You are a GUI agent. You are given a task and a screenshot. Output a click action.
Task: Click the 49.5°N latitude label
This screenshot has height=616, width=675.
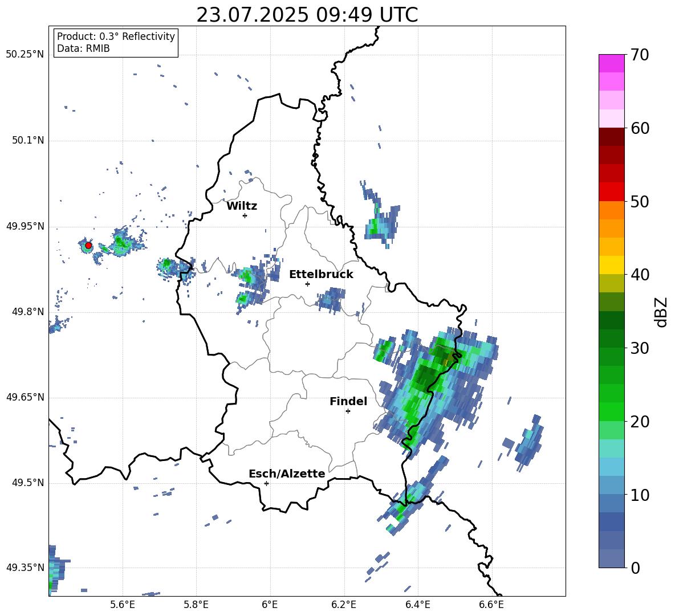(27, 483)
